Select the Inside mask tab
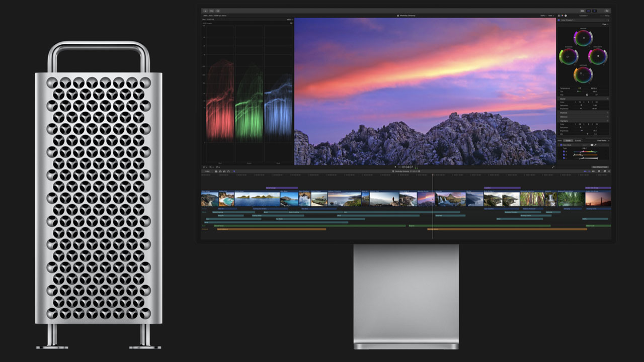This screenshot has width=644, height=362. click(x=568, y=140)
